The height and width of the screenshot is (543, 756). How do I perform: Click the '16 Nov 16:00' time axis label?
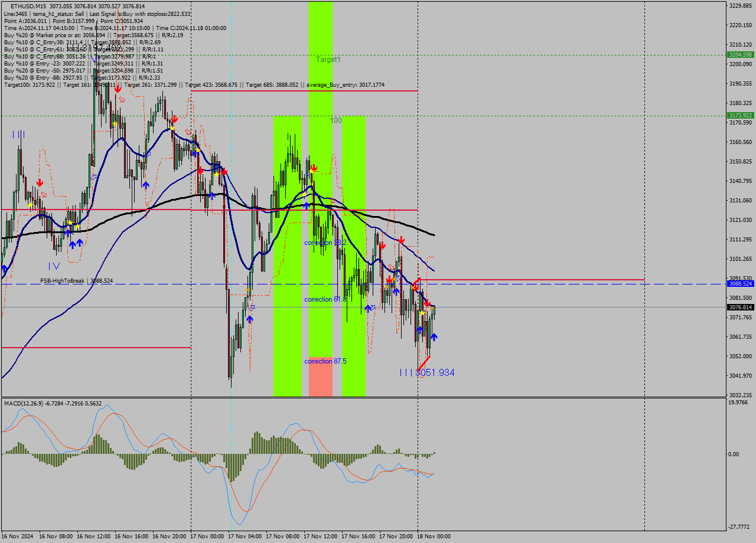click(132, 537)
